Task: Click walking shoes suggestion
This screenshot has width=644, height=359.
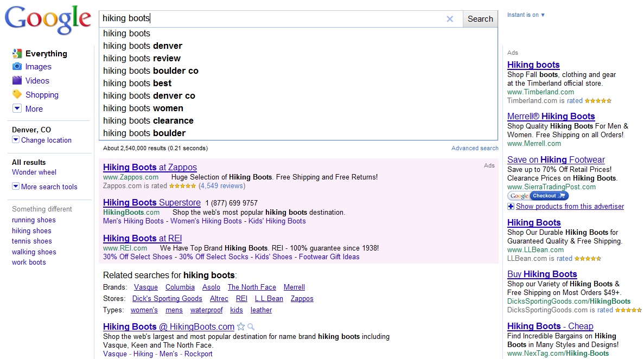Action: point(34,252)
